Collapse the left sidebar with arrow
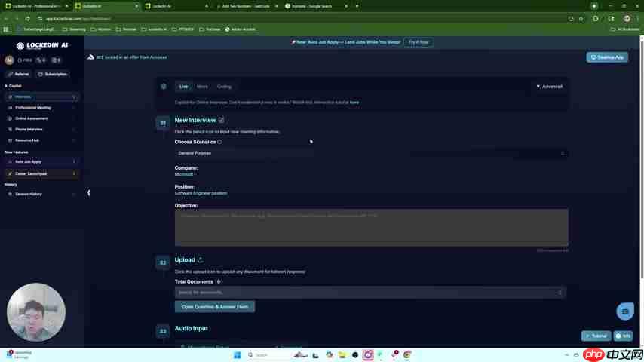 pos(89,193)
